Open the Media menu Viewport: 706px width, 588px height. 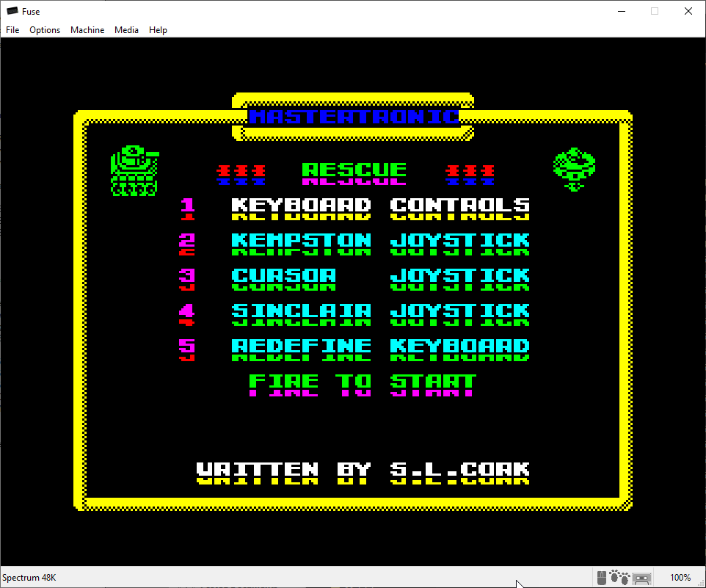pos(126,29)
